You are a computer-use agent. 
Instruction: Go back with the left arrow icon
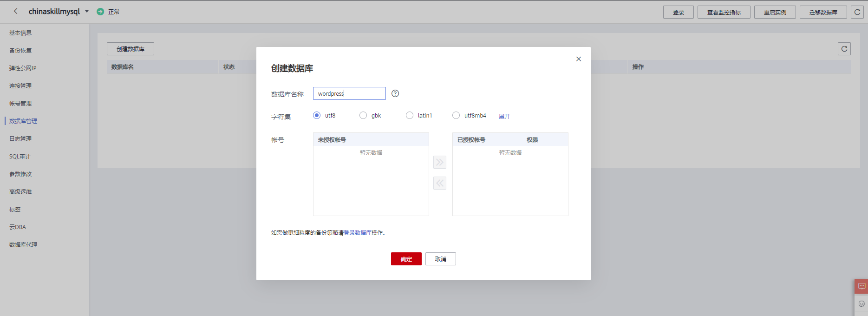click(15, 11)
